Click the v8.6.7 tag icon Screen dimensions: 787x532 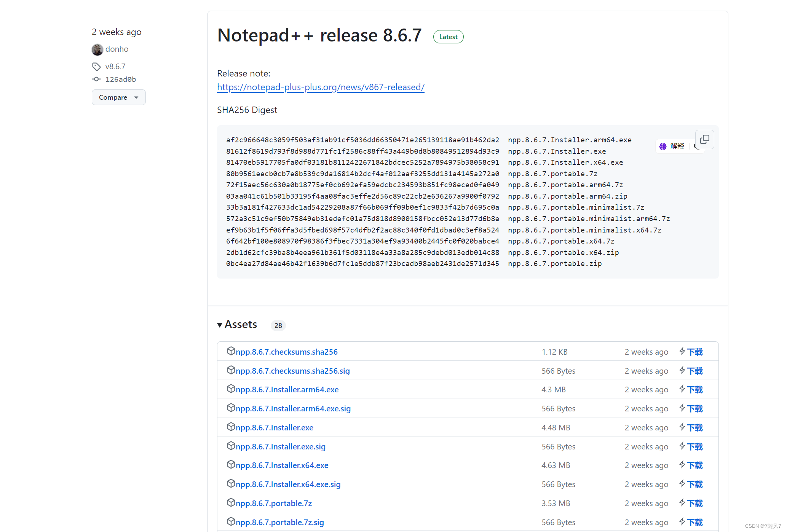(x=96, y=67)
